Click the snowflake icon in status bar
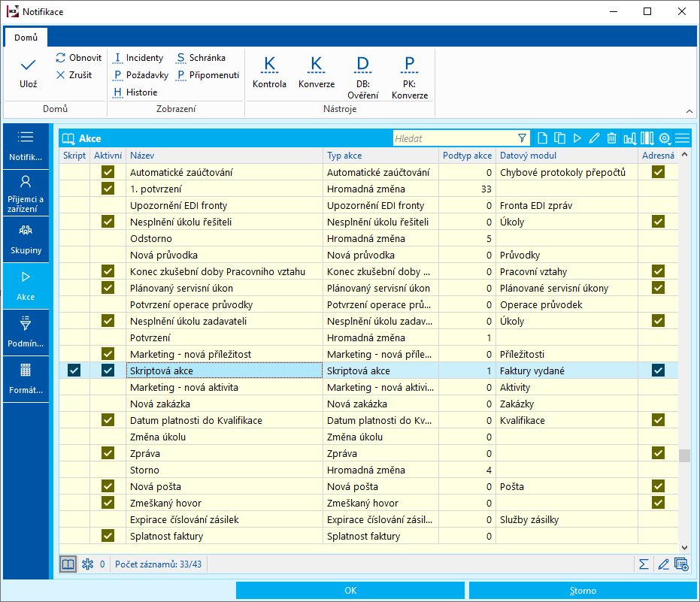Screen dimensions: 700x602 click(x=87, y=564)
